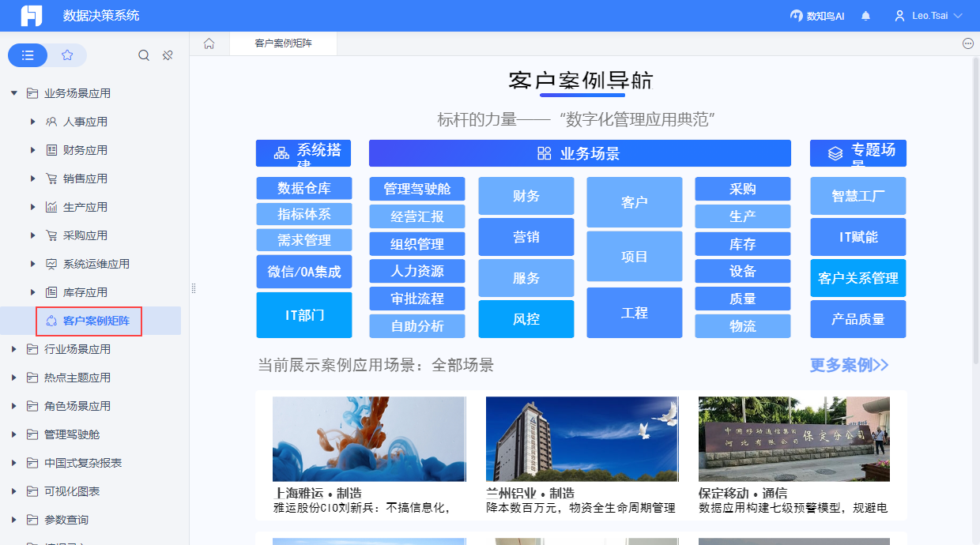Select the IT部门 button
Image resolution: width=980 pixels, height=545 pixels.
click(x=303, y=314)
